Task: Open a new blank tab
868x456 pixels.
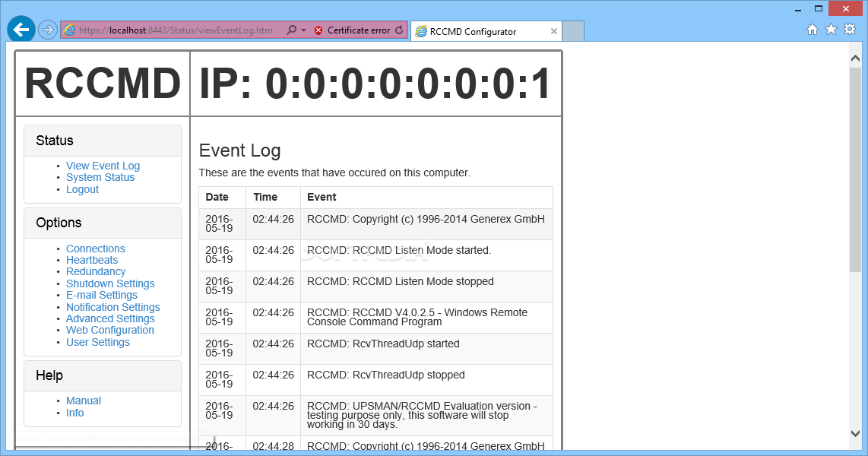Action: pyautogui.click(x=573, y=32)
